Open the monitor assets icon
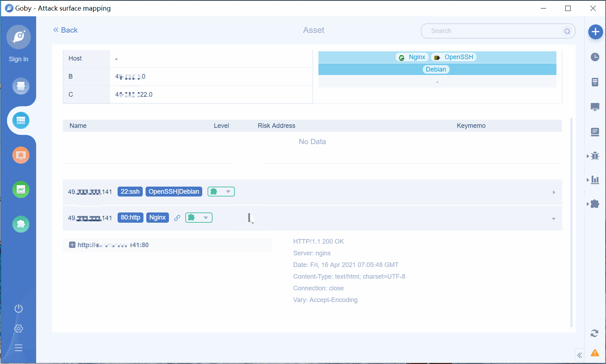Viewport: 606px width, 364px height. 595,107
